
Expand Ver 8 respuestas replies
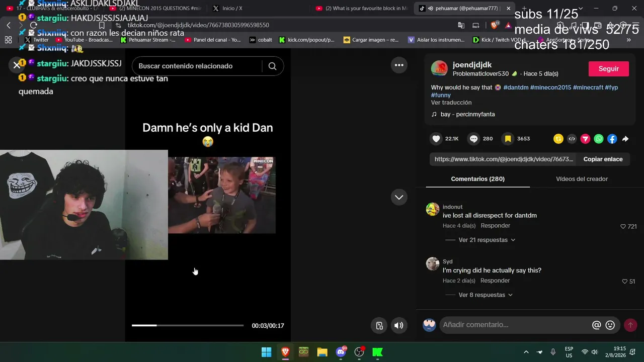click(x=485, y=295)
